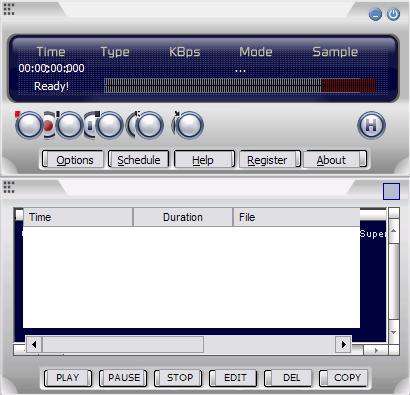Click the File column header
The image size is (410, 395).
296,217
